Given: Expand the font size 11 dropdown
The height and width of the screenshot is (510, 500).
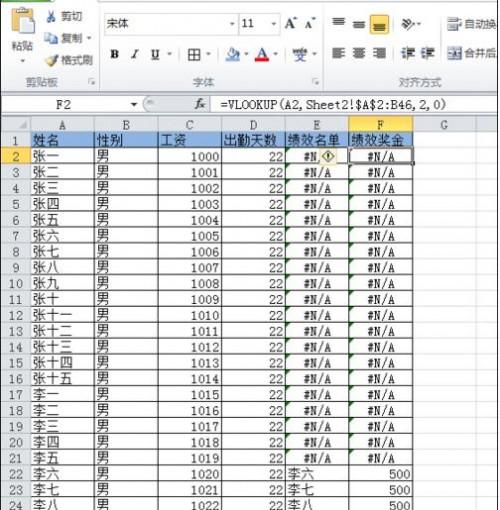Looking at the screenshot, I should (274, 24).
